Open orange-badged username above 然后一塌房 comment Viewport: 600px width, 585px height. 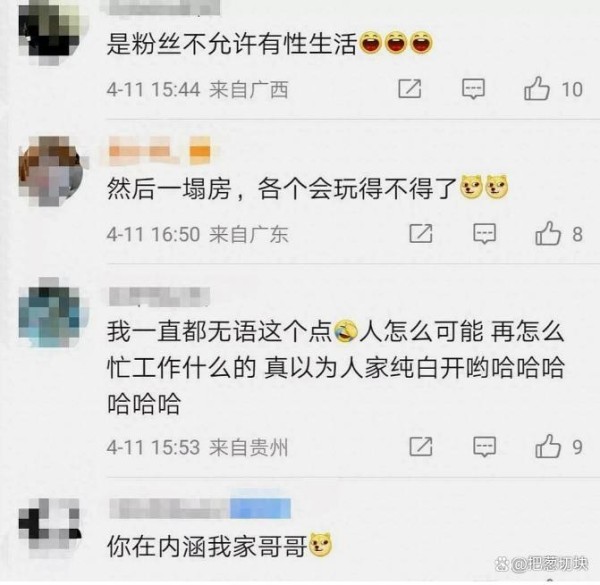click(x=159, y=151)
